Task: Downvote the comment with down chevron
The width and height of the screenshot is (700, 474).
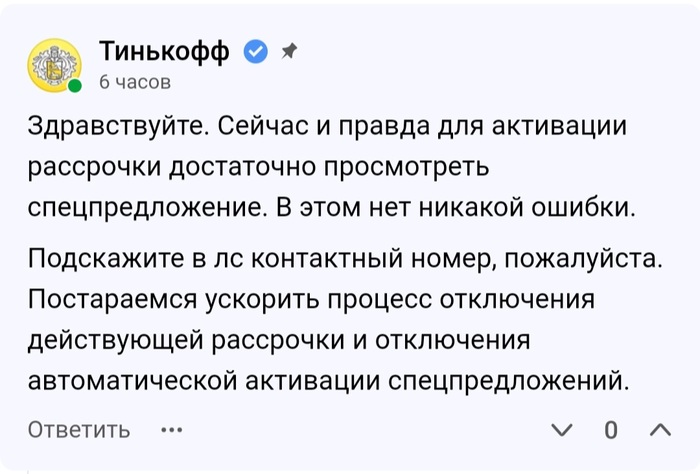Action: (563, 430)
